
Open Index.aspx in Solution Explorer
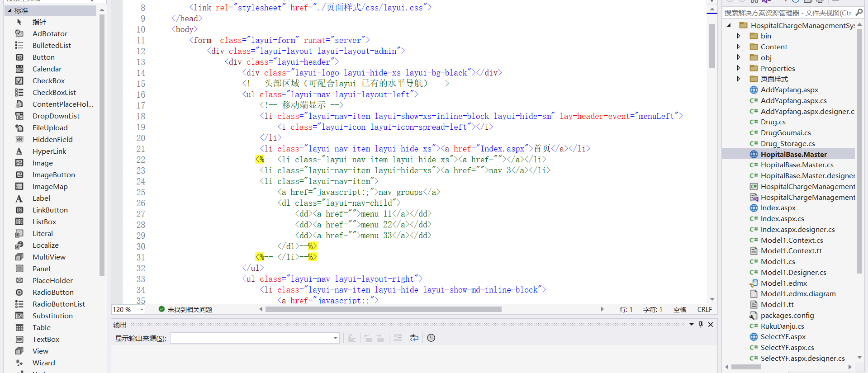tap(778, 208)
